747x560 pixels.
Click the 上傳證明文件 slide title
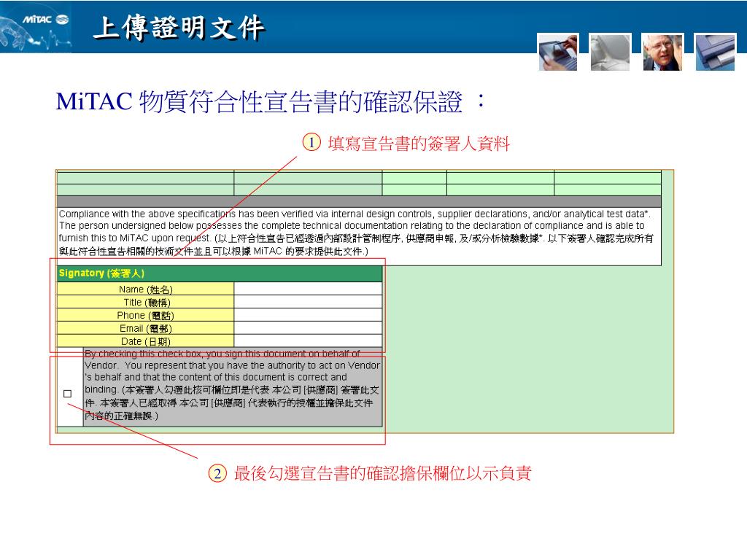[x=179, y=27]
